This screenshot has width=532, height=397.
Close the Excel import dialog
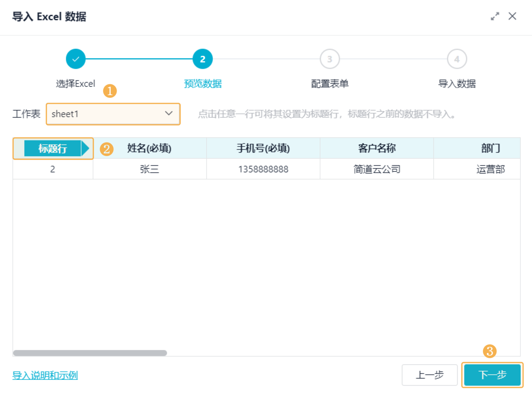point(512,17)
